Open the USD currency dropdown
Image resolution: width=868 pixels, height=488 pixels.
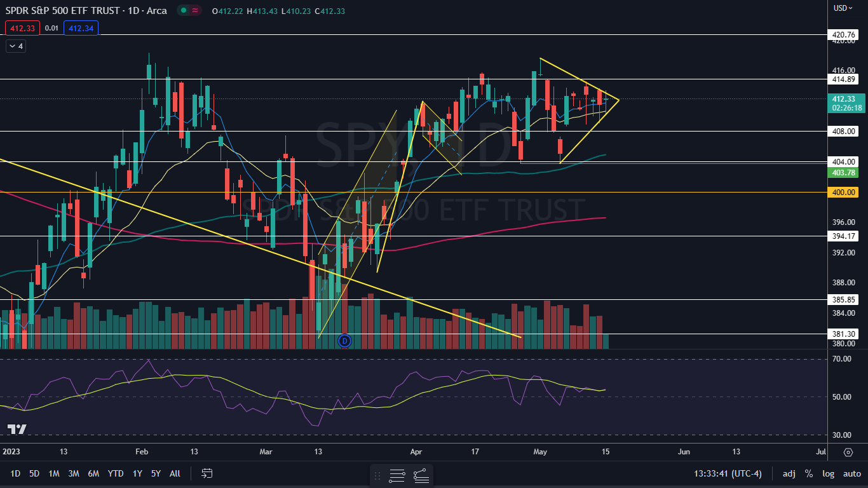(843, 8)
